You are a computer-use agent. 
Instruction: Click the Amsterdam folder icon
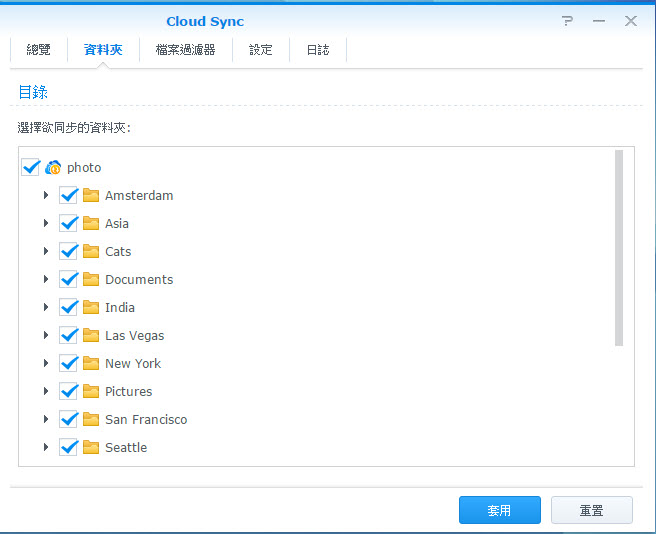point(91,195)
